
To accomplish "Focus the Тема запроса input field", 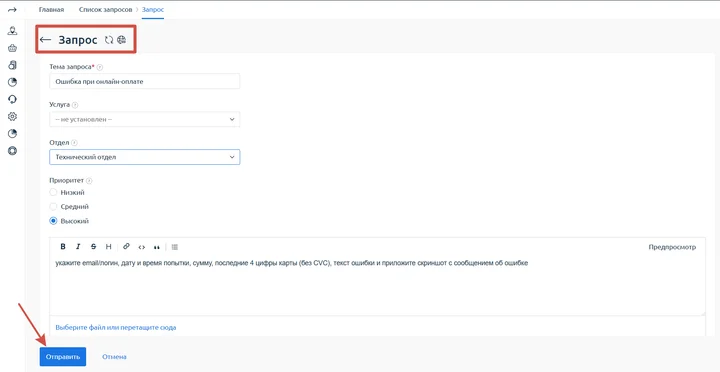I will [145, 81].
